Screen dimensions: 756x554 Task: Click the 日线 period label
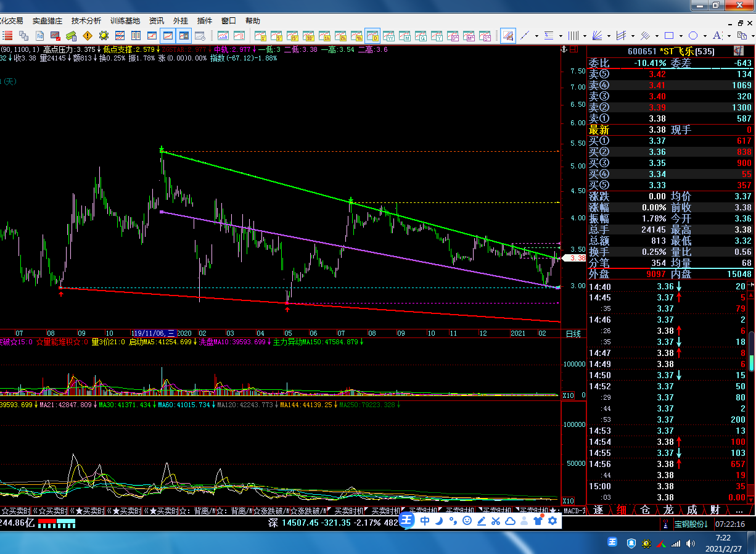click(573, 333)
